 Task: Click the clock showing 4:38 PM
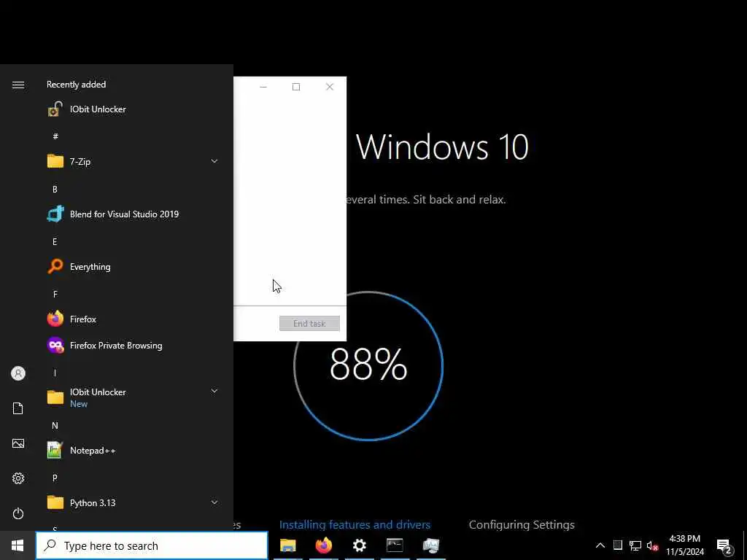pos(684,545)
